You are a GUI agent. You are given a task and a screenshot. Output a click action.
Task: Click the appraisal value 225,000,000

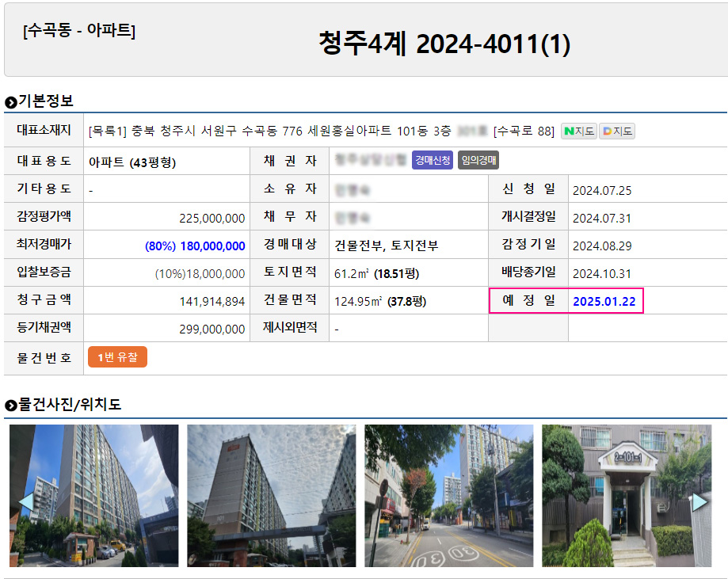click(x=212, y=219)
